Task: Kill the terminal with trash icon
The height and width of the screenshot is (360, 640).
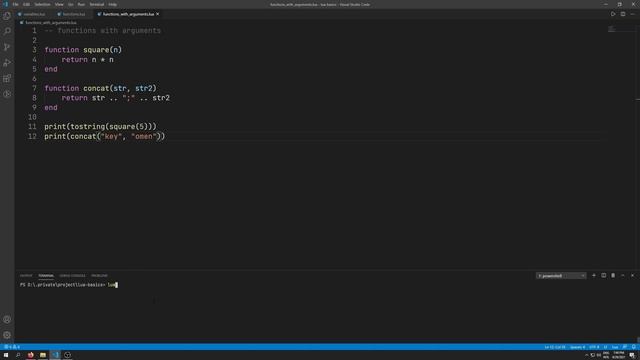Action: (613, 276)
